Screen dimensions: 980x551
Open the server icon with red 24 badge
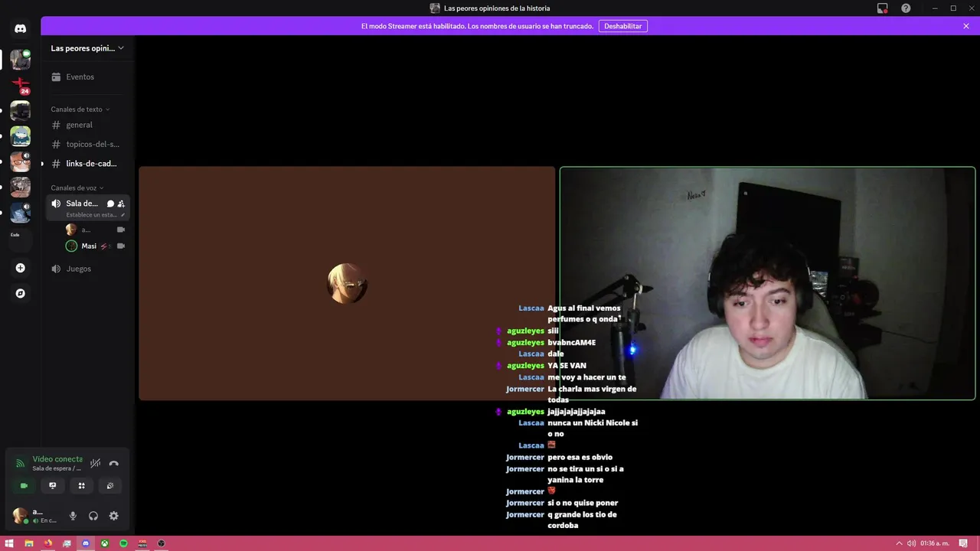click(x=21, y=85)
